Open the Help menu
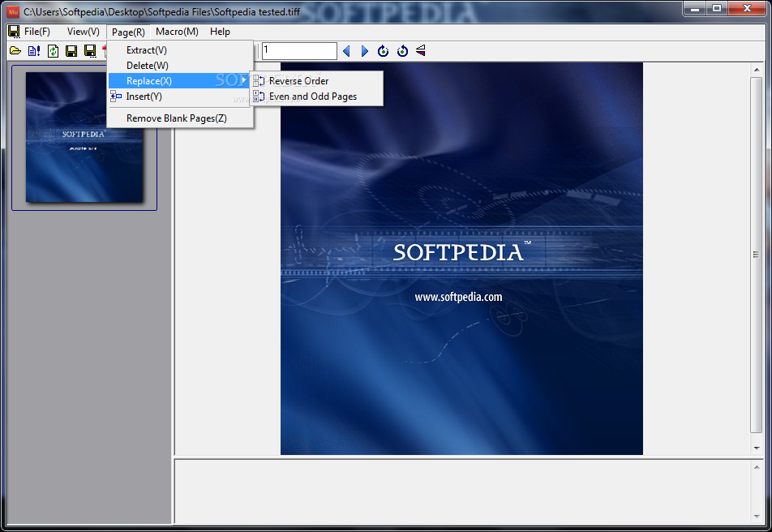This screenshot has width=772, height=532. (220, 32)
